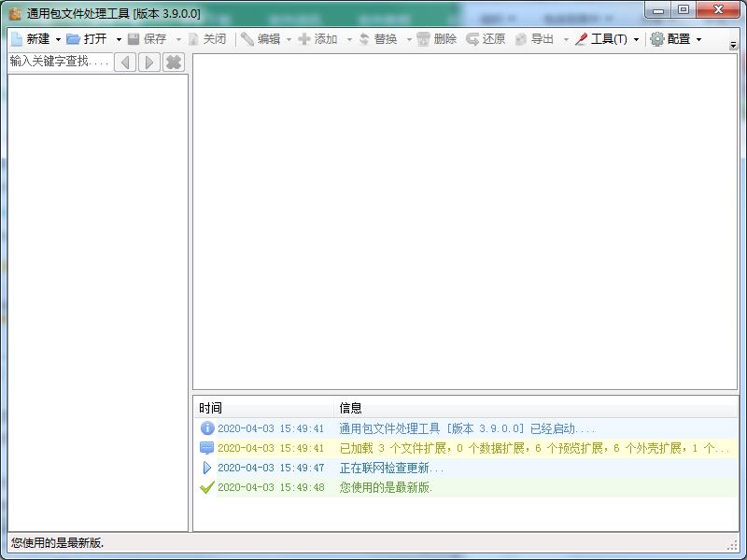Select log text 正在联网检查更新...
The image size is (747, 560).
click(x=391, y=468)
